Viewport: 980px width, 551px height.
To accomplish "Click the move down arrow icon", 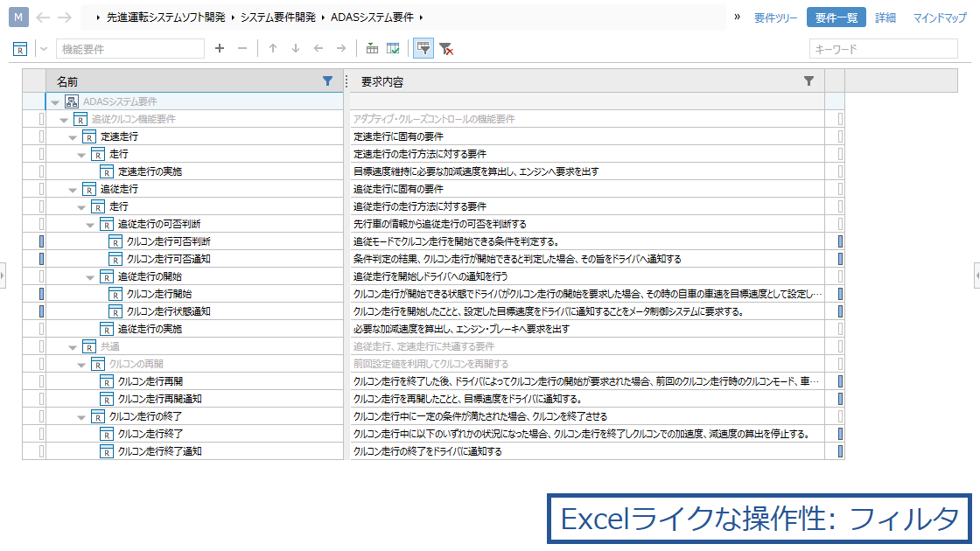I will point(296,49).
